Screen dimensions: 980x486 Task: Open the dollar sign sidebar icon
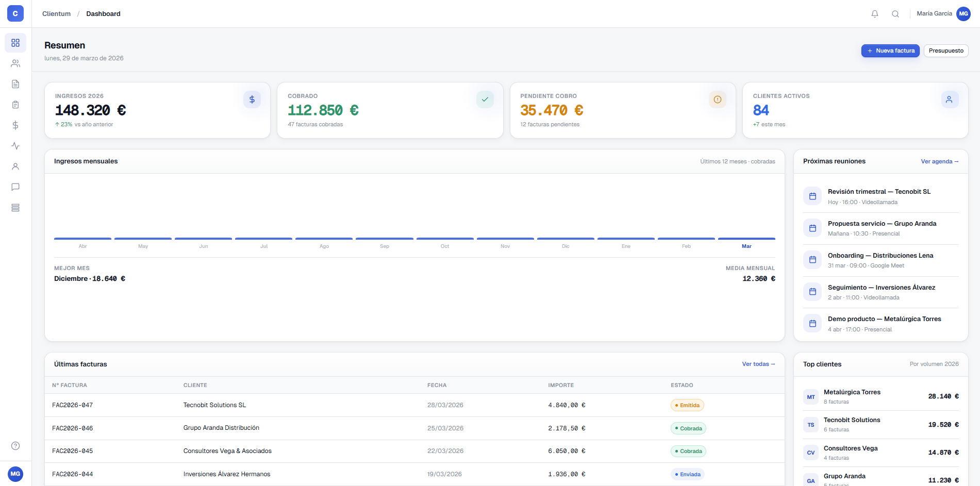pyautogui.click(x=15, y=125)
